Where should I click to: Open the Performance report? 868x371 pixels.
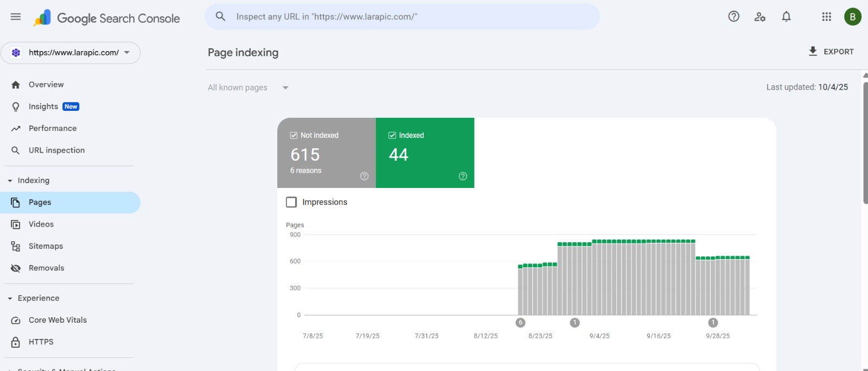click(53, 128)
